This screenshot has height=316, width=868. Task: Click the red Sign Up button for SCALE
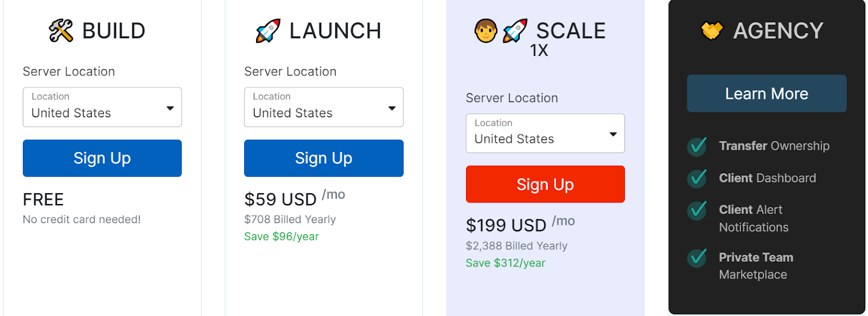coord(545,184)
